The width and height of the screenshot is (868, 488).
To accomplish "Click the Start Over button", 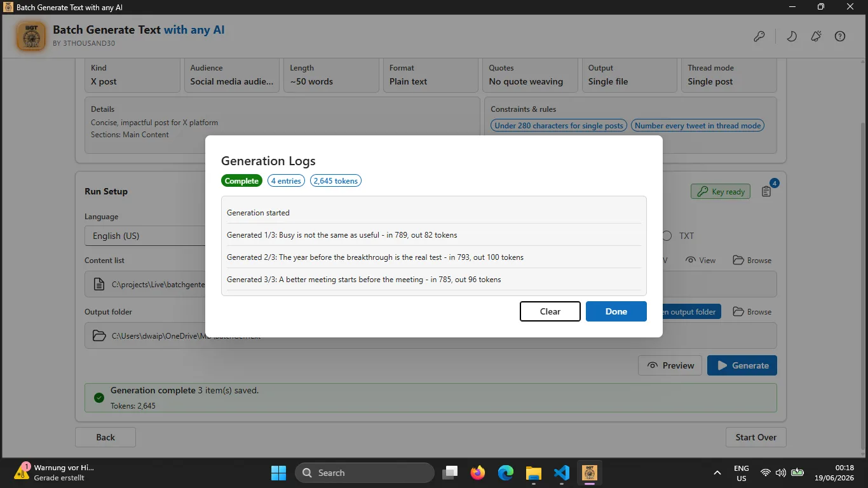I will point(756,437).
